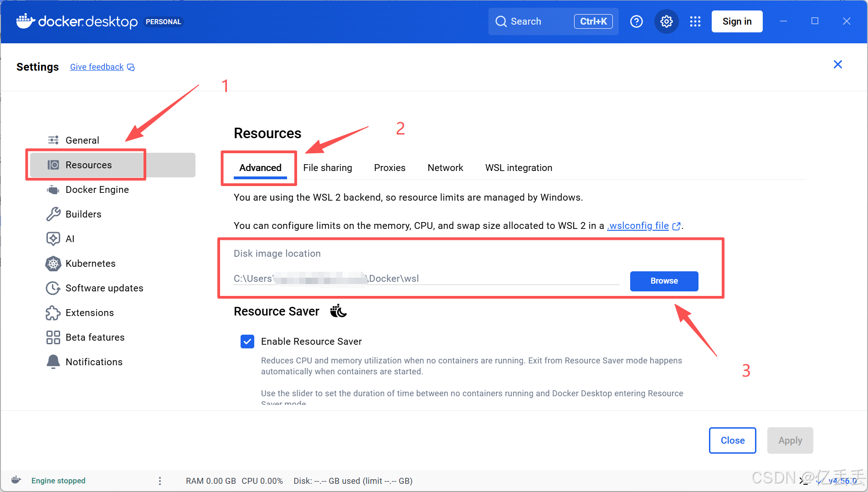Click the General sidebar icon
868x492 pixels.
click(53, 140)
